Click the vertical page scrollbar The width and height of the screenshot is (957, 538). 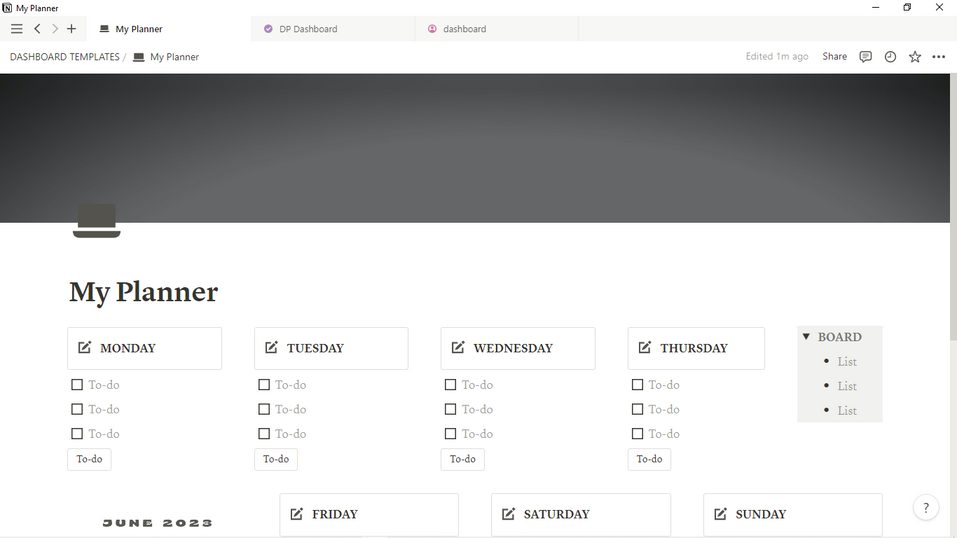pos(952,200)
